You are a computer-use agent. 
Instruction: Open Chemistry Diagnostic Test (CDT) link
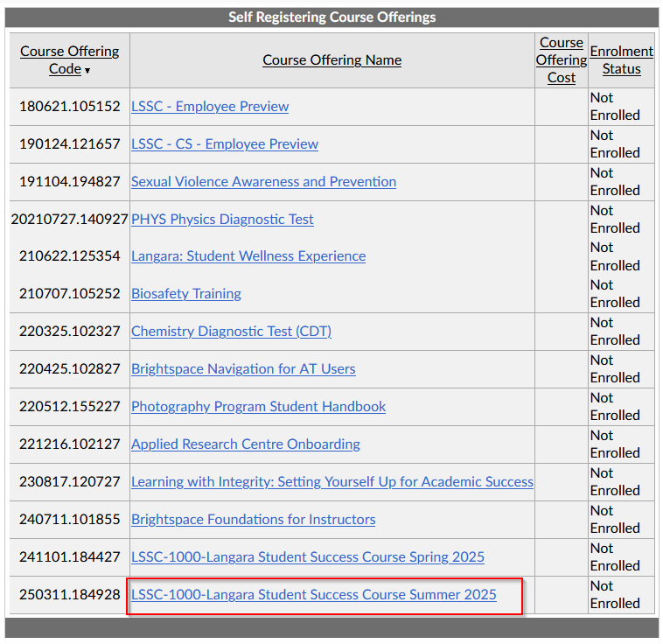[x=231, y=332]
